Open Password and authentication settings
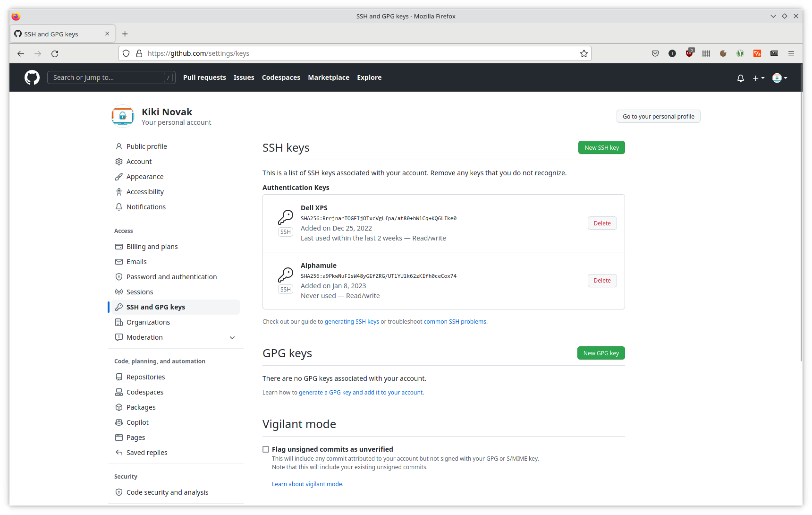Screen dimensions: 812x515 point(171,277)
